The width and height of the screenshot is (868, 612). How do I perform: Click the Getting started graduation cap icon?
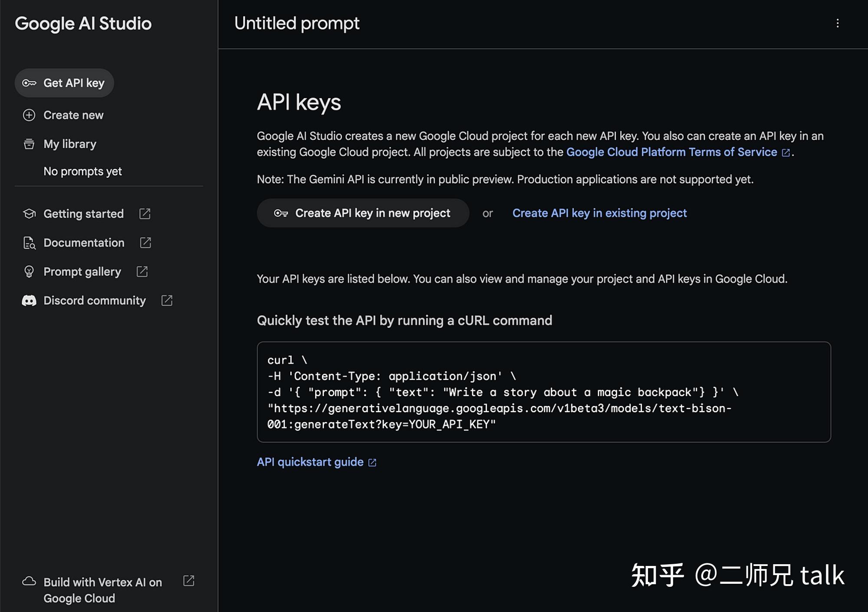tap(29, 214)
